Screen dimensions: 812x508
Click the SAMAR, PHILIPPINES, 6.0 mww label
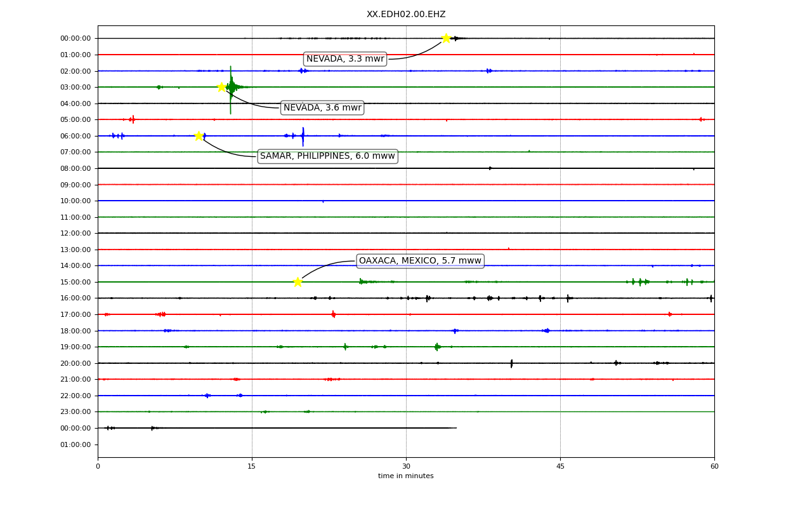pos(327,156)
